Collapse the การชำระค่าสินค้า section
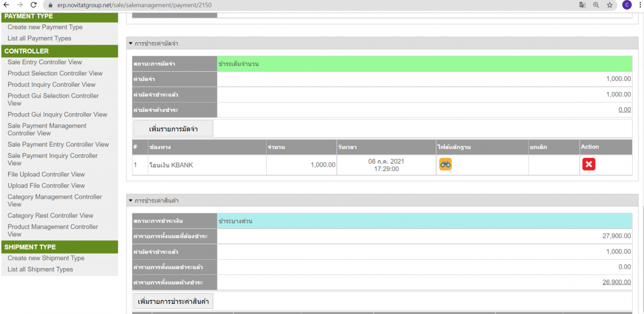Image resolution: width=644 pixels, height=314 pixels. pyautogui.click(x=131, y=201)
